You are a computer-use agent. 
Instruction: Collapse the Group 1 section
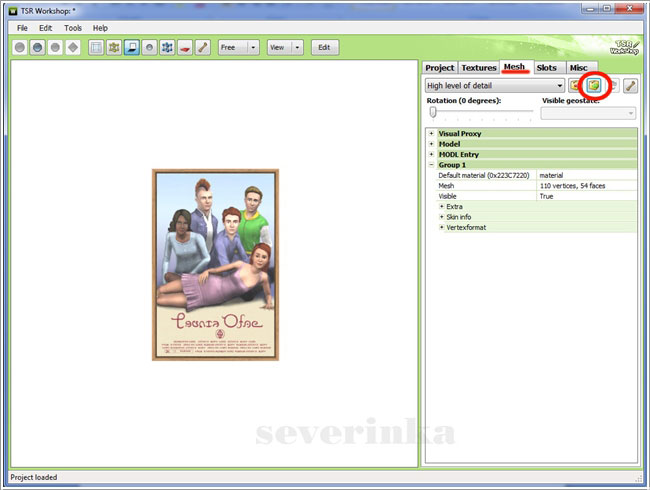click(431, 164)
